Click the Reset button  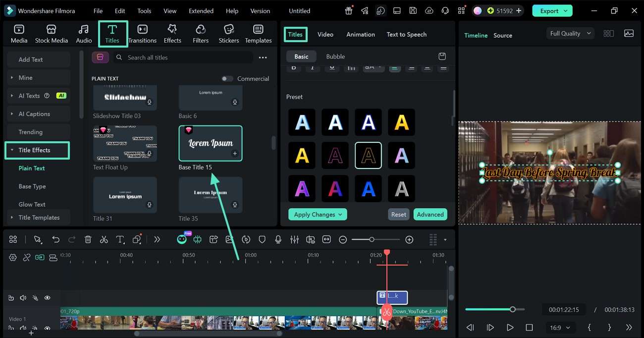pyautogui.click(x=399, y=215)
